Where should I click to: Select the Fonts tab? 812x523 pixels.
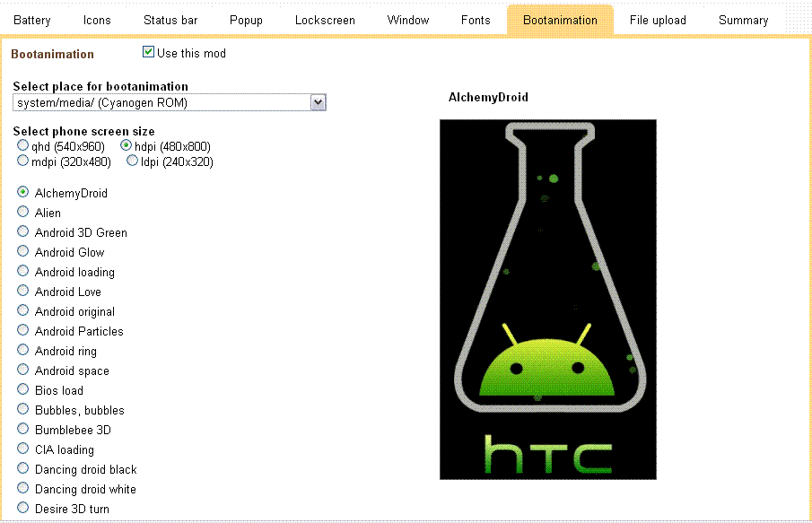(476, 21)
